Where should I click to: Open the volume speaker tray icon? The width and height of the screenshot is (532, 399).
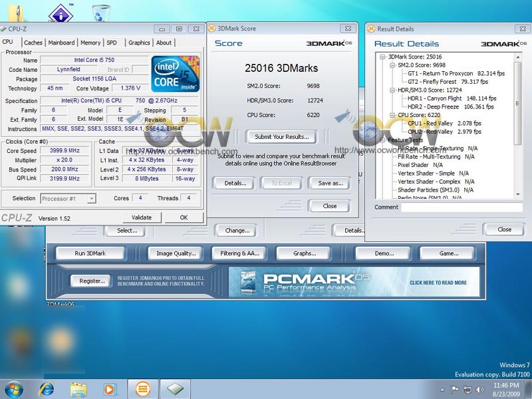479,390
